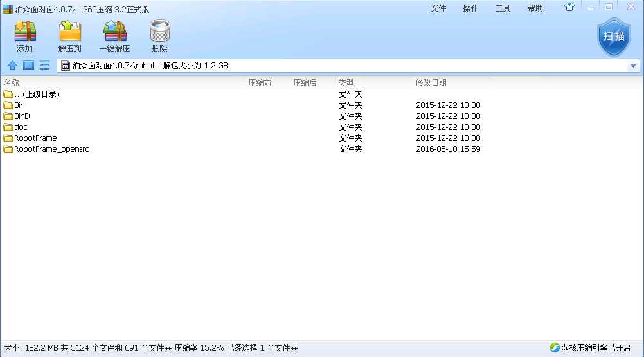Switch to list view mode

[44, 66]
